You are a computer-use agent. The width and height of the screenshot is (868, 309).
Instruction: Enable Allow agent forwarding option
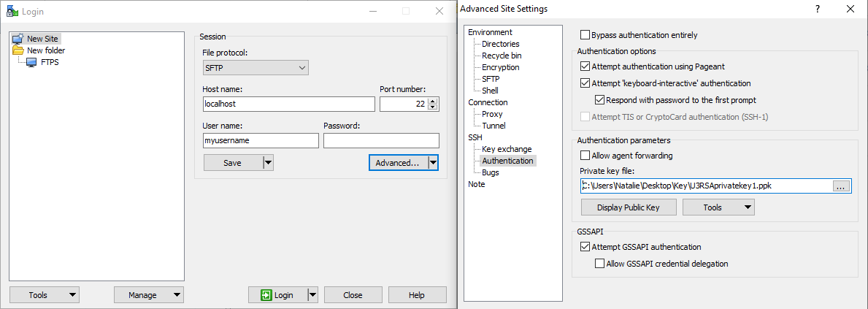585,156
